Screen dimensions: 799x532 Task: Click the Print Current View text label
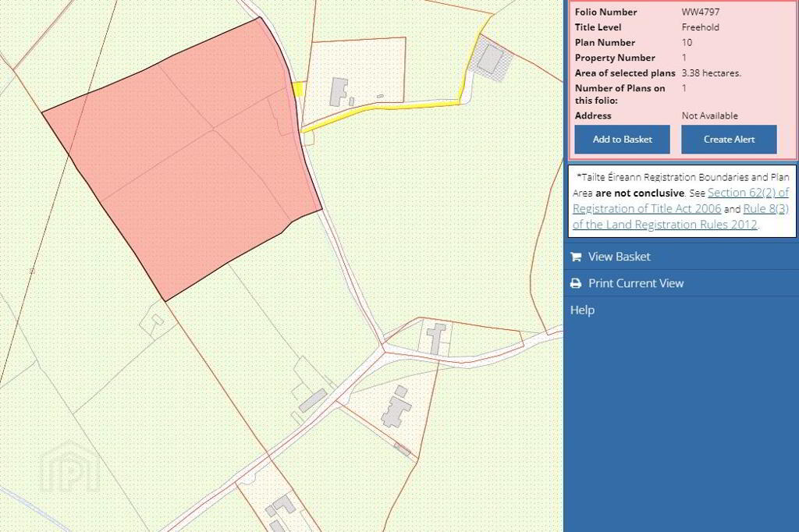[635, 283]
